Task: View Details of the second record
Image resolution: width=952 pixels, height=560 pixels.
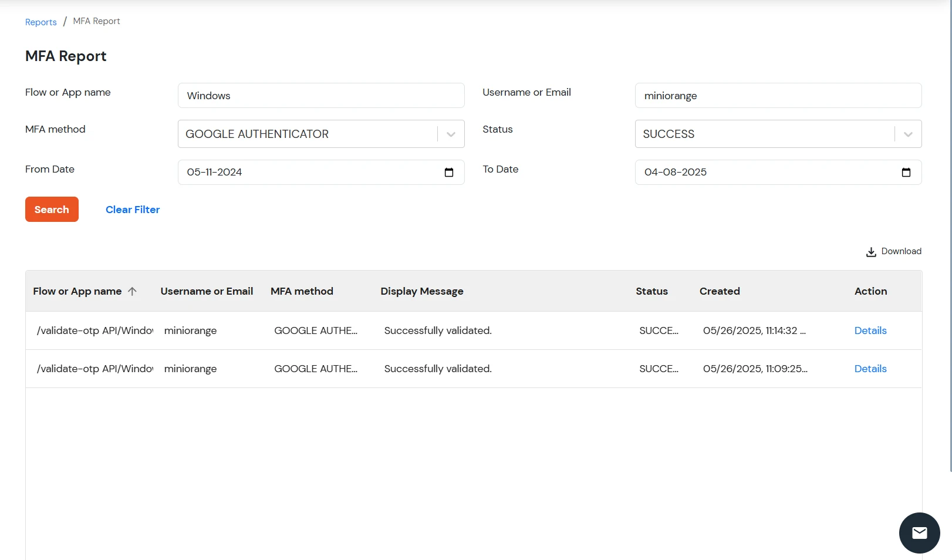Action: coord(870,369)
